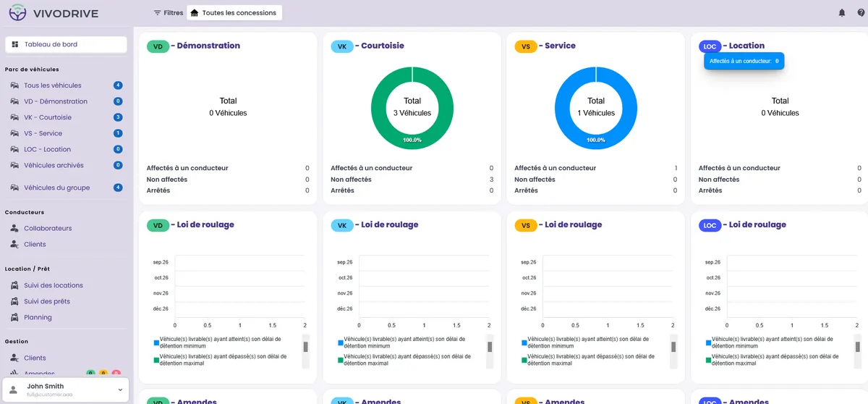Click the house icon in concessions selector
The height and width of the screenshot is (404, 868).
tap(195, 13)
